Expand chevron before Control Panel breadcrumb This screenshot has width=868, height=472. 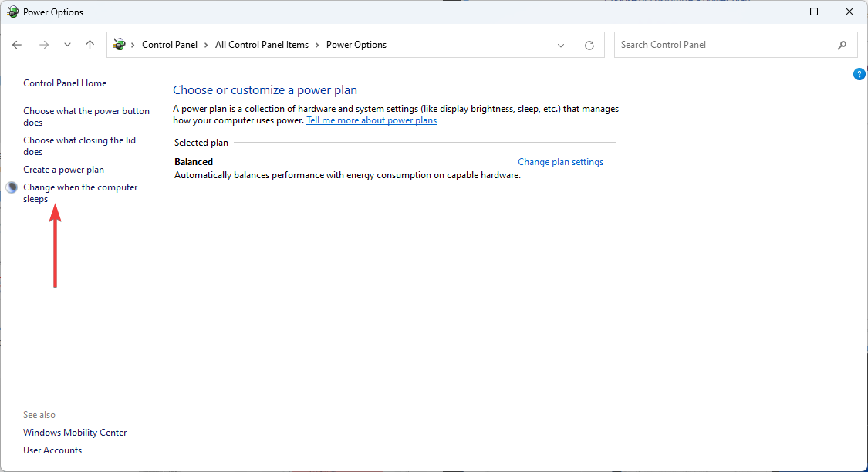[133, 45]
